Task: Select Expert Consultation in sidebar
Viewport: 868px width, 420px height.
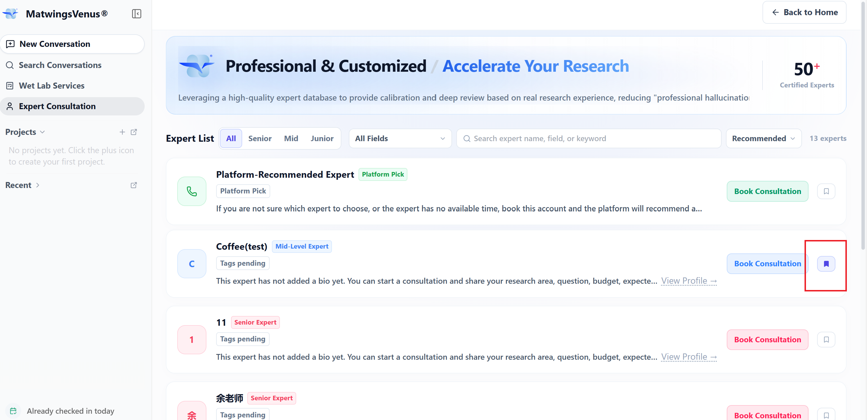Action: tap(72, 106)
